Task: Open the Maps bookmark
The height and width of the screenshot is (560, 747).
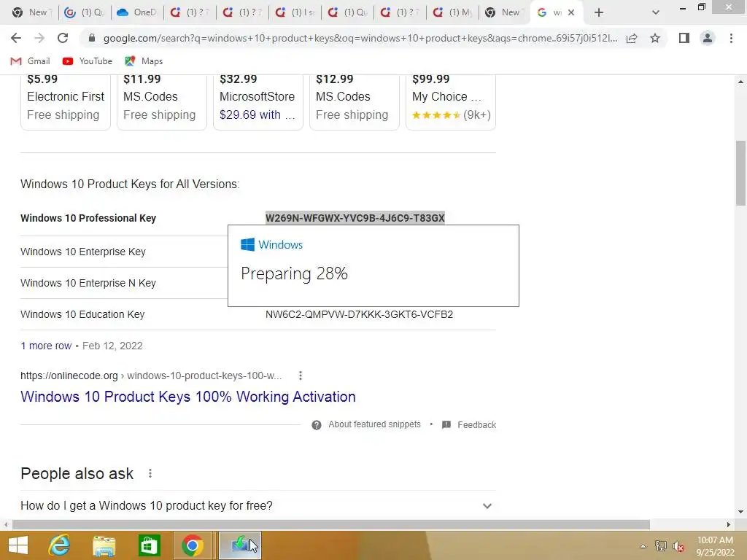Action: 144,61
